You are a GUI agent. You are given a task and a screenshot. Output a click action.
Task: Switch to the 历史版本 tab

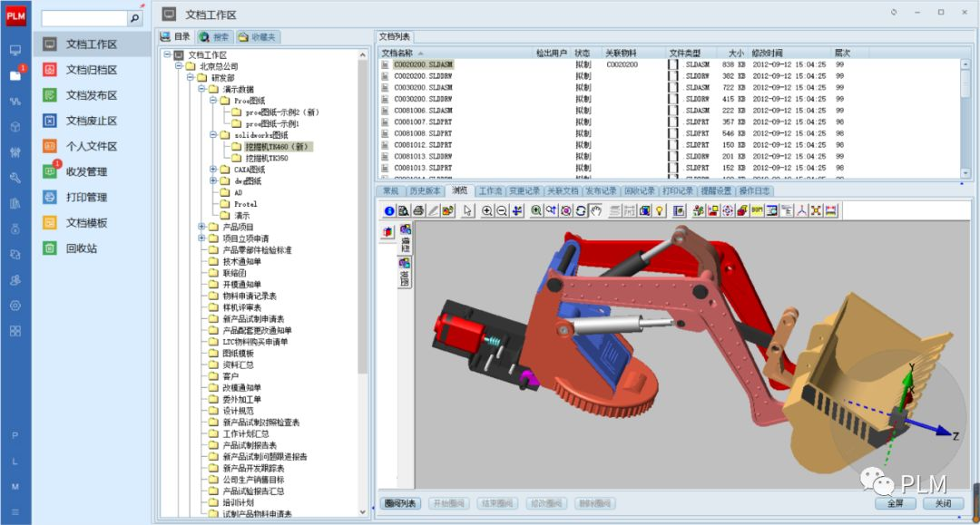(425, 191)
